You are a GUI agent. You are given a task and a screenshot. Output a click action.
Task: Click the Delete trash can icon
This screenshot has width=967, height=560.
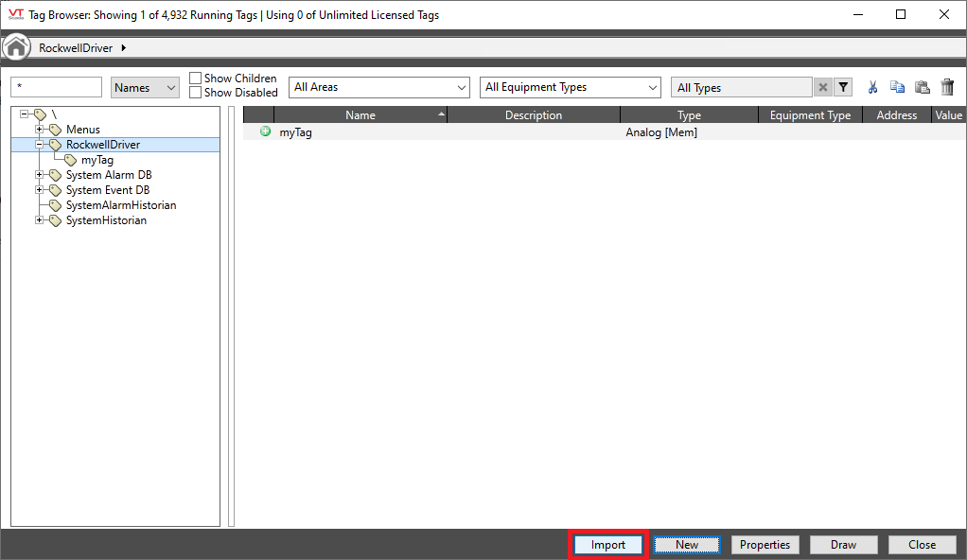(x=947, y=87)
